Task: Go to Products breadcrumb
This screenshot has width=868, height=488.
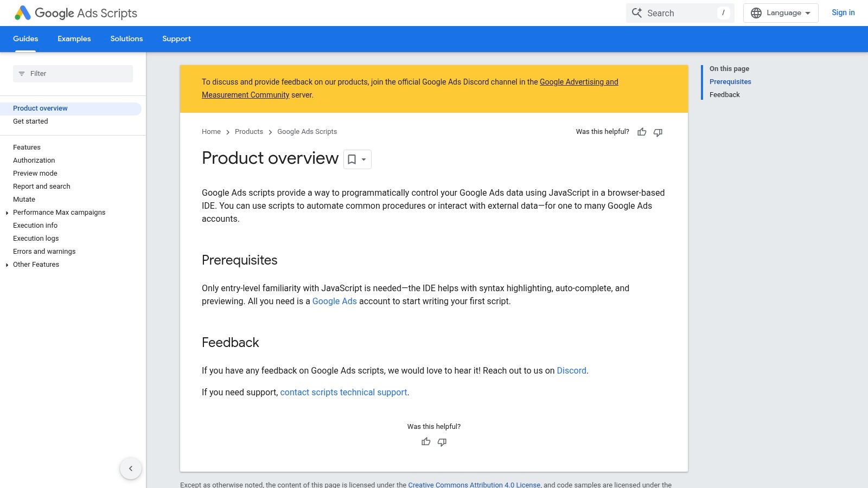Action: pos(249,132)
